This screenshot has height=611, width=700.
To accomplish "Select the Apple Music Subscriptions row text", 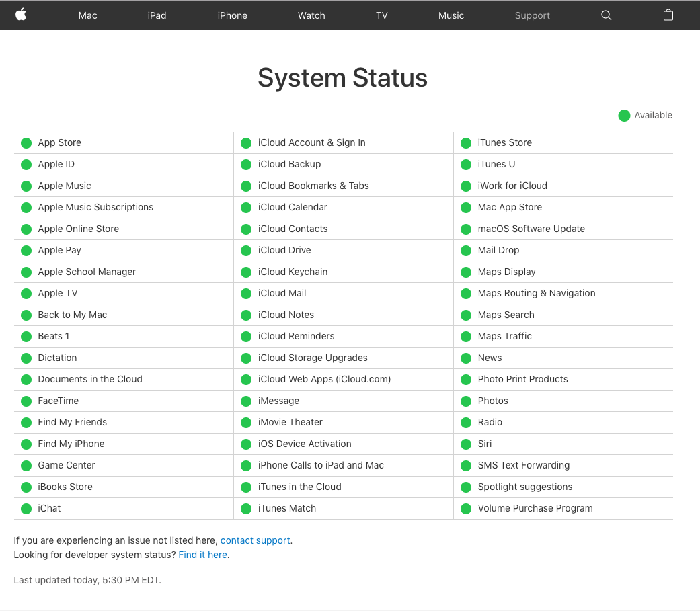I will click(95, 207).
